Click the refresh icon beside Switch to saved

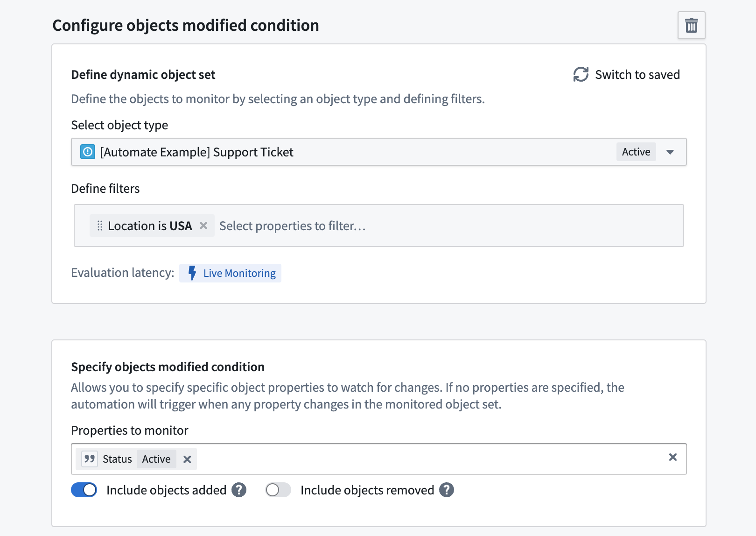(x=581, y=74)
